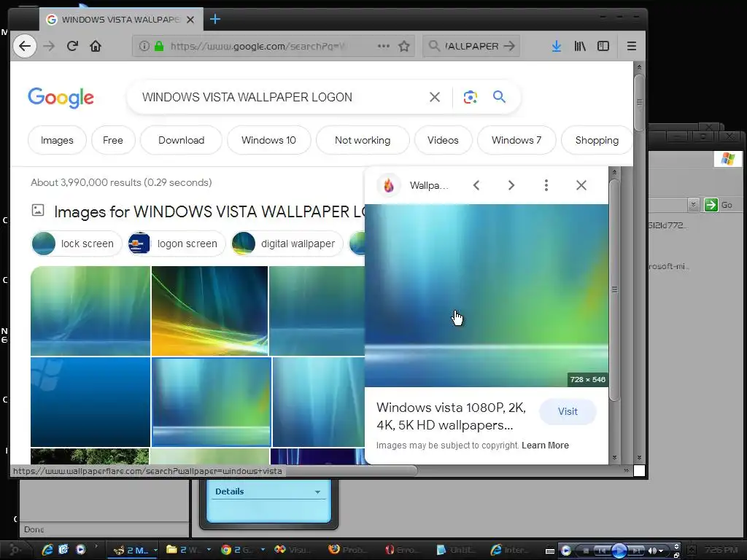Open the Firefox hamburger menu

pos(632,46)
